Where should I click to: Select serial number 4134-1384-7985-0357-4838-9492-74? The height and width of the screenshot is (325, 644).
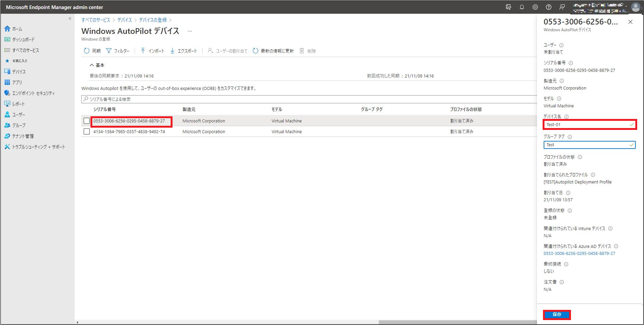coord(129,132)
